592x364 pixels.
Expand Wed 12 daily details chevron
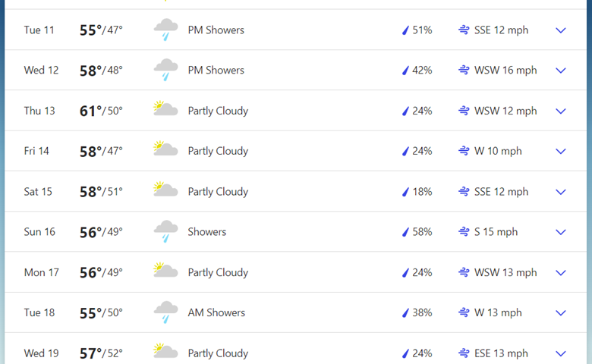click(561, 71)
